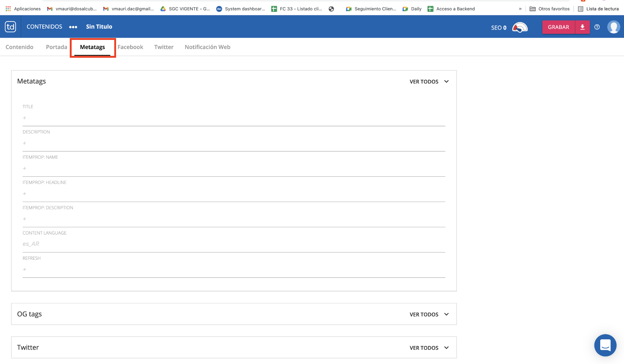Show more bookmarks overflow arrow
The width and height of the screenshot is (624, 364).
tap(520, 9)
